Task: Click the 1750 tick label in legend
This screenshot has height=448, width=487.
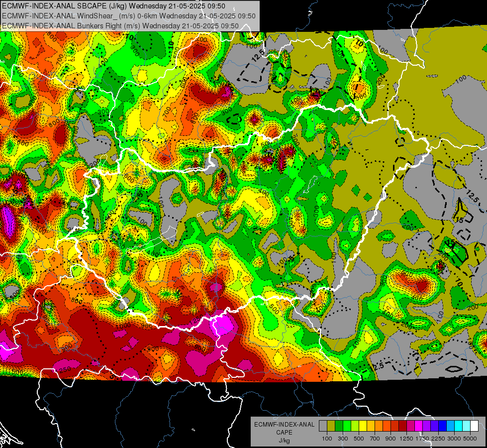Action: click(x=422, y=439)
